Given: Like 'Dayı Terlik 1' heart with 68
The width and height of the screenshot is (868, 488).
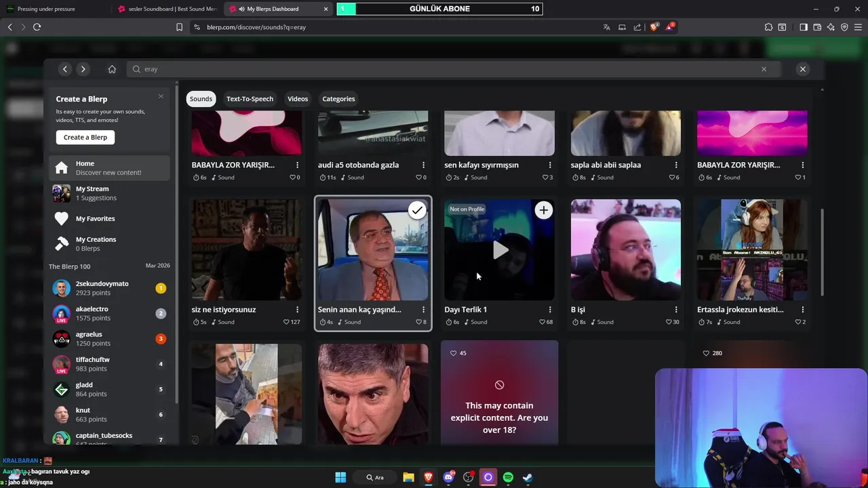Looking at the screenshot, I should point(542,322).
